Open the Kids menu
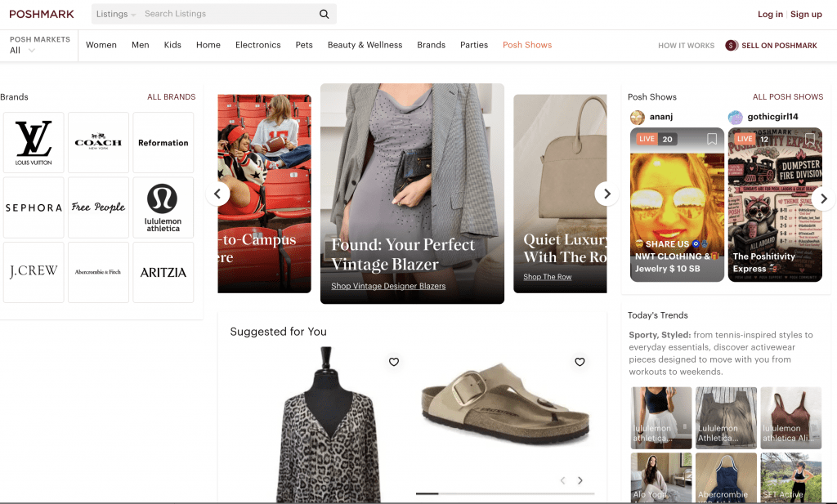This screenshot has width=837, height=504. tap(172, 45)
